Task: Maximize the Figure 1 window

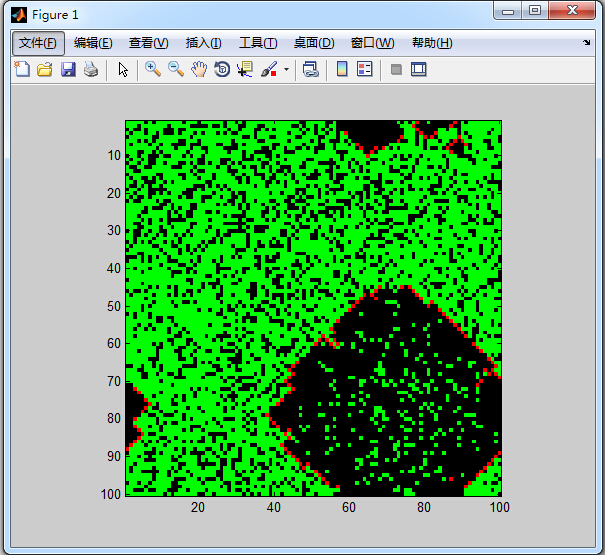Action: (535, 11)
